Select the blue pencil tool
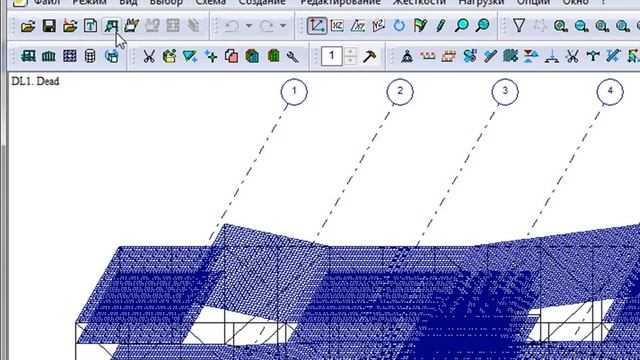Viewport: 640px width, 360px height. (x=440, y=26)
